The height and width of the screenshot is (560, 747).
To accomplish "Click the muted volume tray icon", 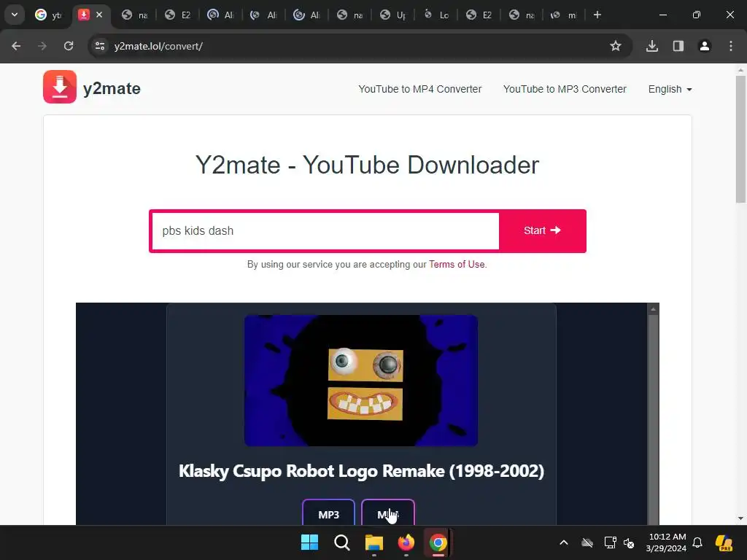I will pyautogui.click(x=629, y=542).
